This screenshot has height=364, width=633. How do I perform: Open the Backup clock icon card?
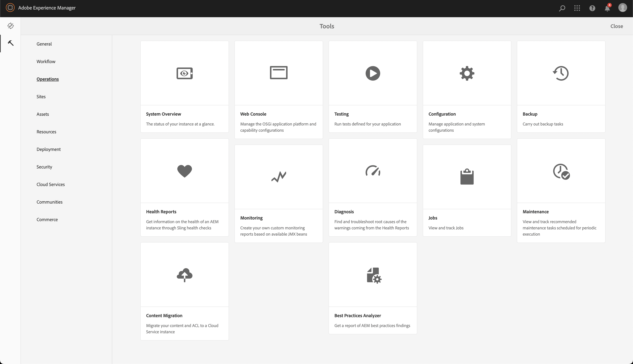coord(561,73)
